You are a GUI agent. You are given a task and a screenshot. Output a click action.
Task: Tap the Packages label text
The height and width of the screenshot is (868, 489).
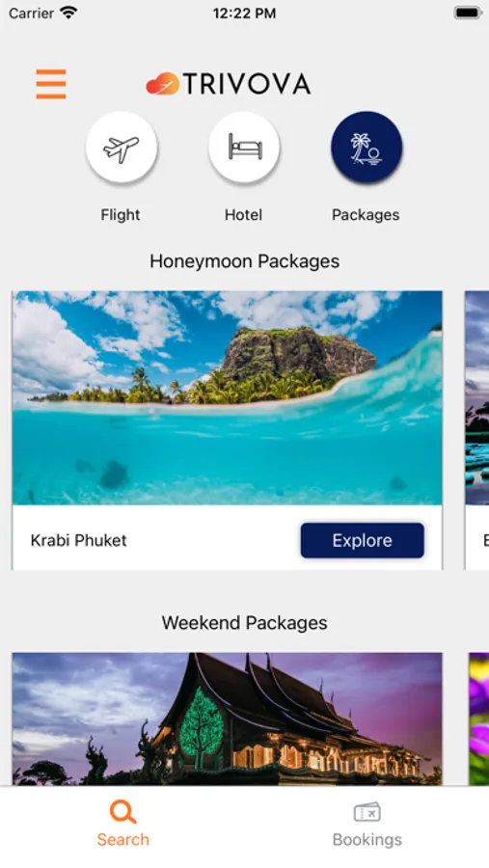point(366,215)
